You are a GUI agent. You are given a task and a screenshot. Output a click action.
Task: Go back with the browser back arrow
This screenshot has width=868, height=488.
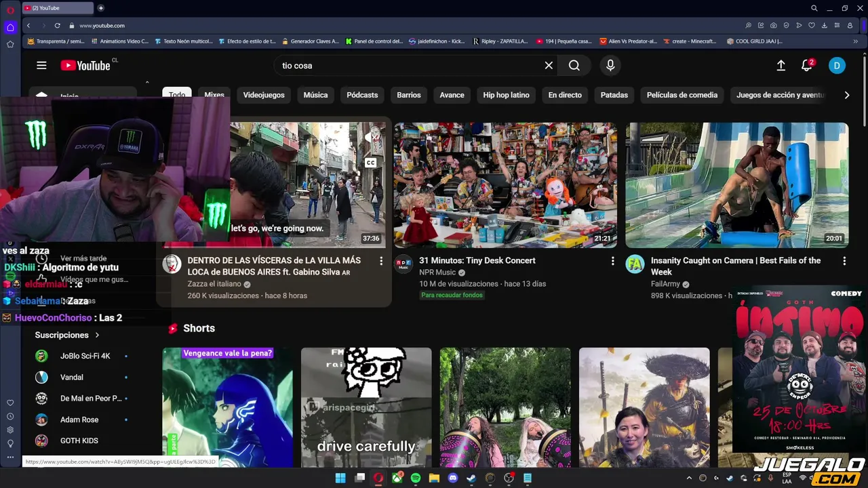click(x=28, y=25)
